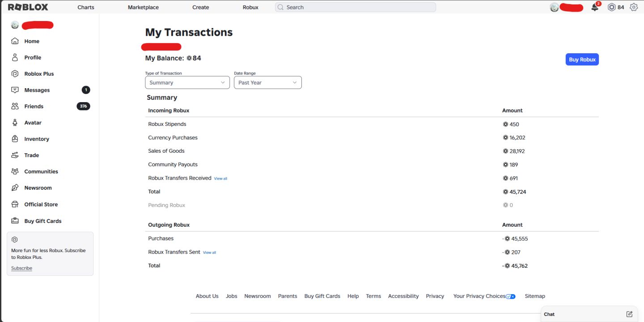Open the Accessibility footer link
The height and width of the screenshot is (322, 644).
(x=403, y=296)
